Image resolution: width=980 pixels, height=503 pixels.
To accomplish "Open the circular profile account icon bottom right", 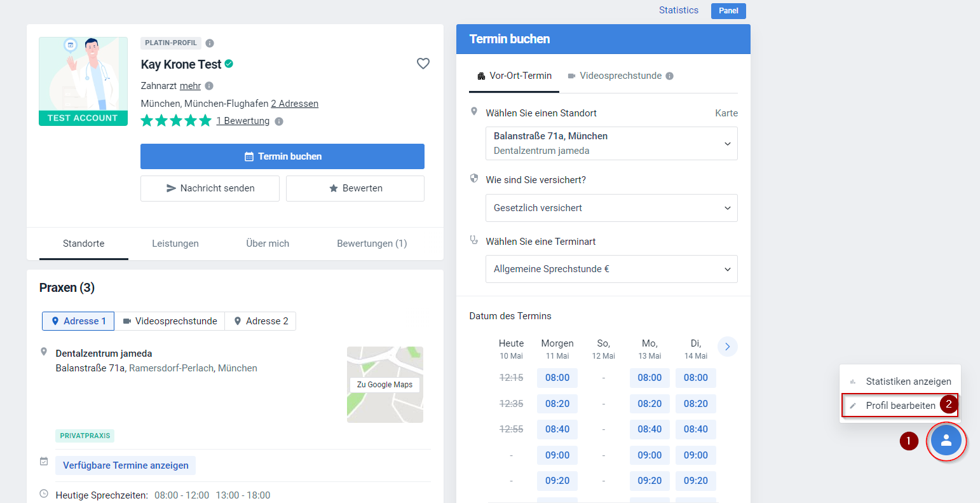I will pos(946,441).
